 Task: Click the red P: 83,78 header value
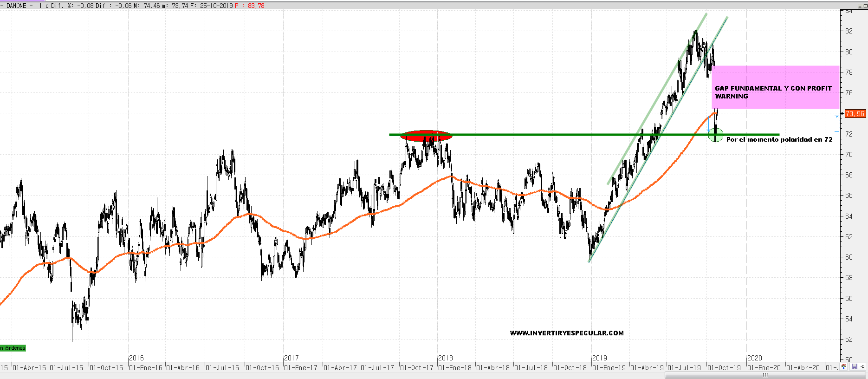[250, 6]
